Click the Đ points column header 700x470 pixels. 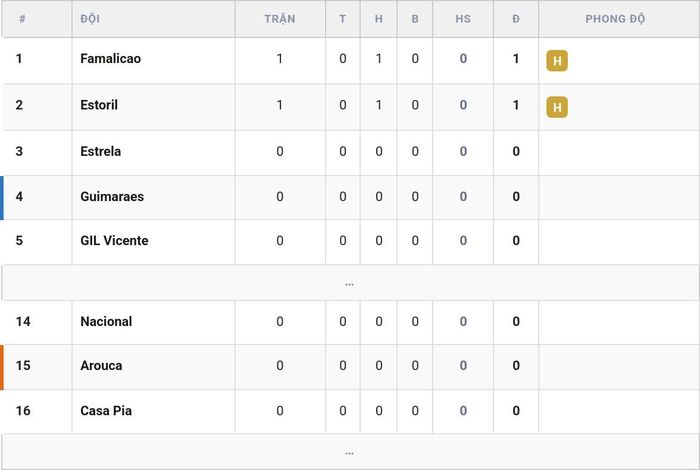tap(516, 19)
